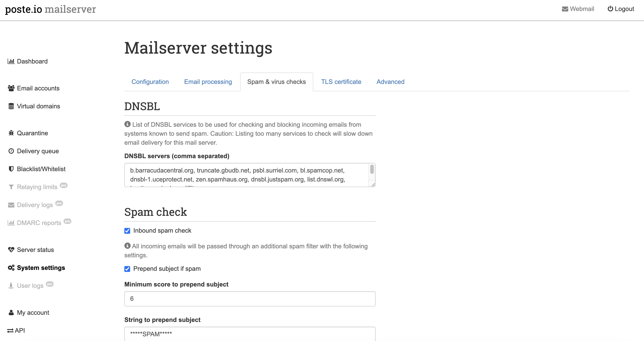Disable the Inbound spam check checkbox

tap(127, 231)
